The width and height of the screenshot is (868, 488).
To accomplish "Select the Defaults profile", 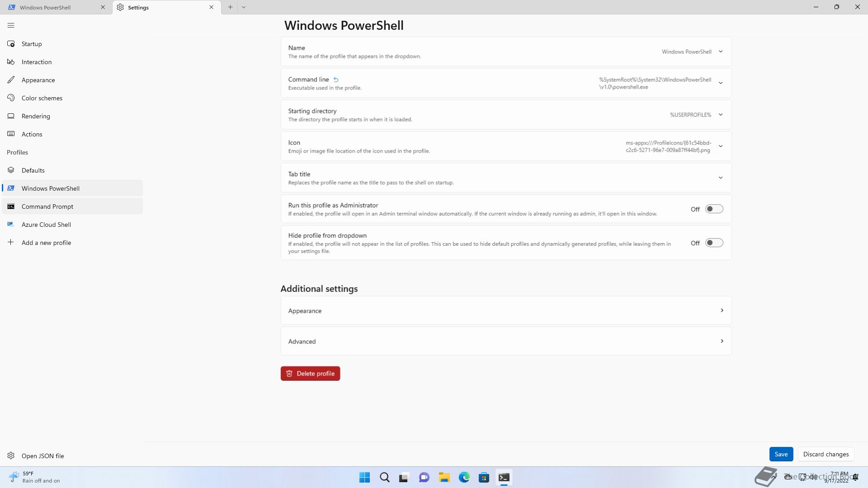I will point(72,170).
